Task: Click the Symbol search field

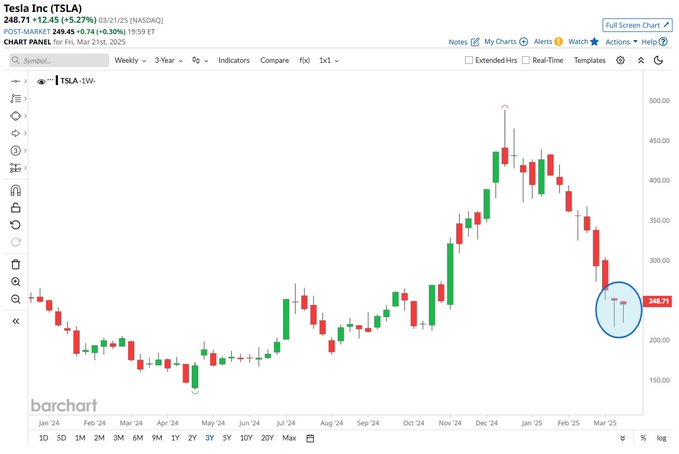Action: 59,60
